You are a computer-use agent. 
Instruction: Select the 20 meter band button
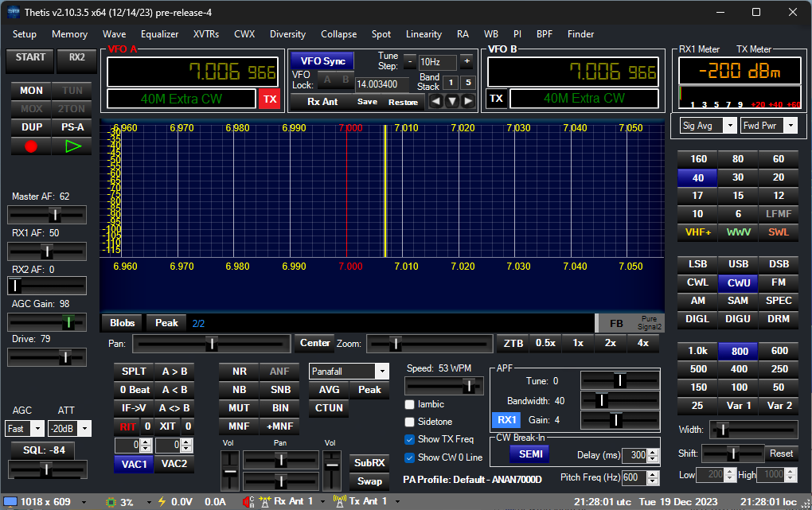(x=778, y=177)
